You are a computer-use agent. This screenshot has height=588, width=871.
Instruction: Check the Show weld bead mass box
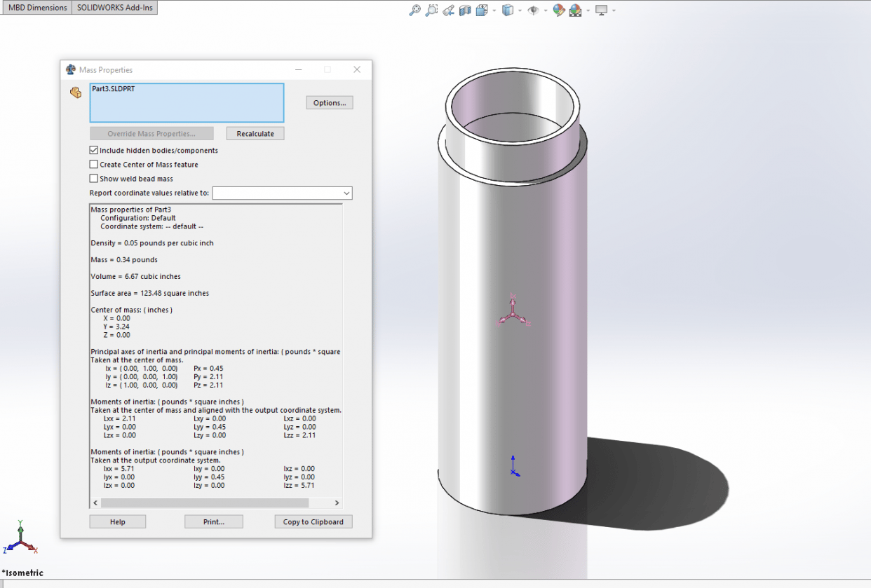94,178
